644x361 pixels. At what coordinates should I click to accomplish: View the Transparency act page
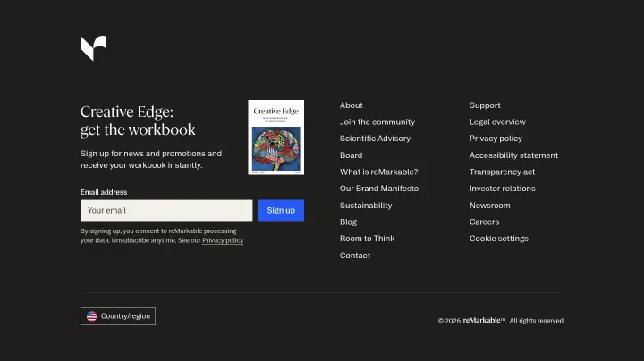502,172
